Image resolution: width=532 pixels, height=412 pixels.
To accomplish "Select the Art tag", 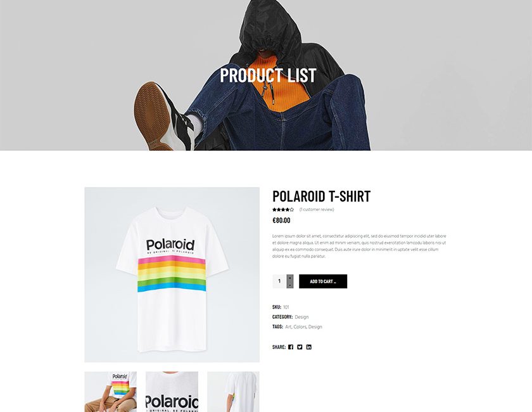I will click(288, 326).
